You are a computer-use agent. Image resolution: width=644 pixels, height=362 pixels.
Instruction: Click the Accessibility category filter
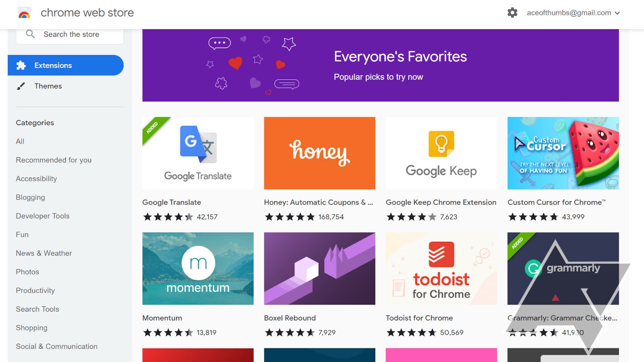click(36, 178)
